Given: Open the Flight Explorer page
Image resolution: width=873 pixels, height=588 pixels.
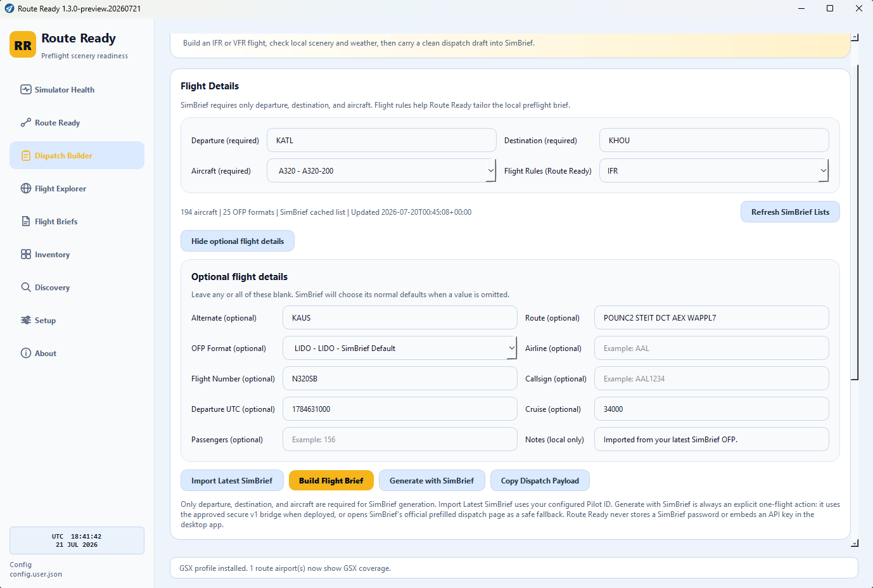Looking at the screenshot, I should (x=77, y=188).
